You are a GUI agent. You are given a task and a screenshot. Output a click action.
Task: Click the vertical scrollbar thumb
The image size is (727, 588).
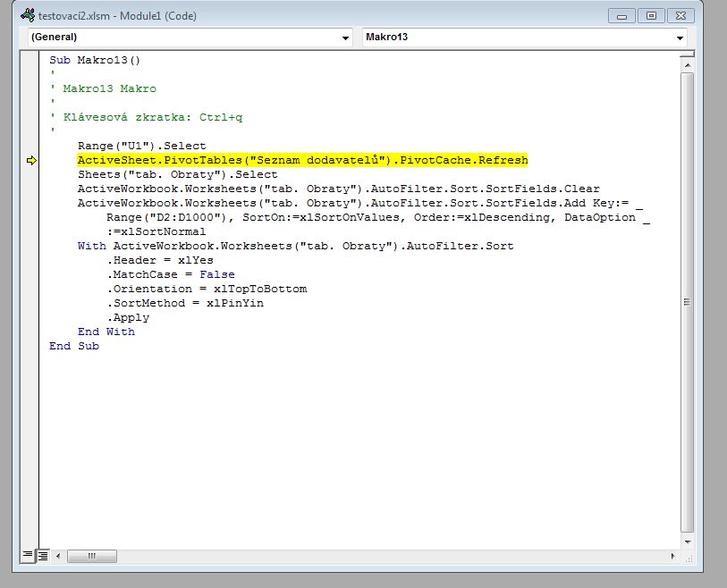687,302
